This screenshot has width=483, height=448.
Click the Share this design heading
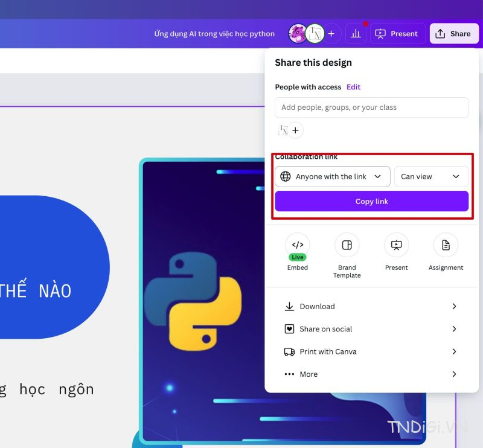(313, 63)
